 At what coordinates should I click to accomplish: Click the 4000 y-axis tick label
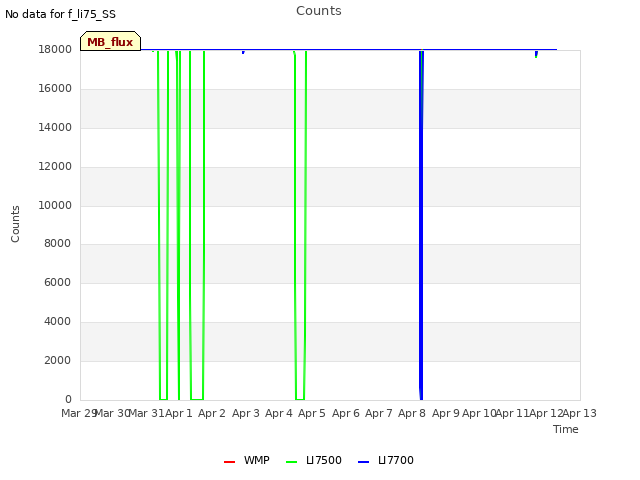coord(58,322)
